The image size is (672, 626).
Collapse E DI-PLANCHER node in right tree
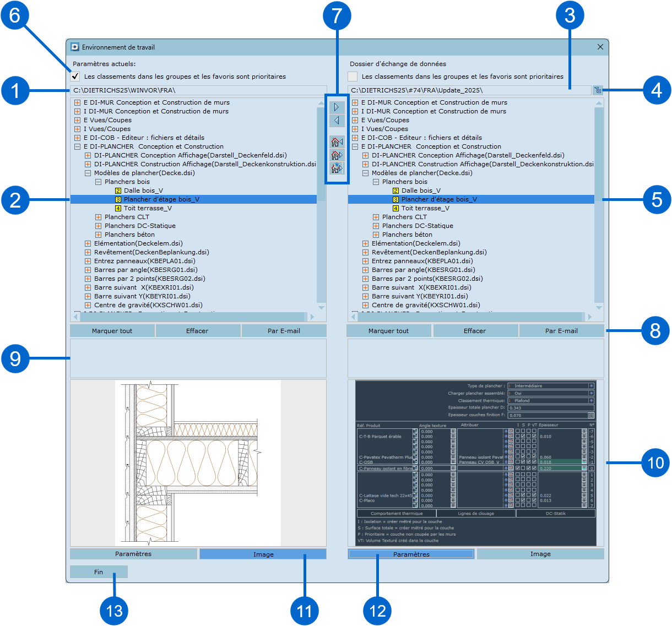(355, 146)
